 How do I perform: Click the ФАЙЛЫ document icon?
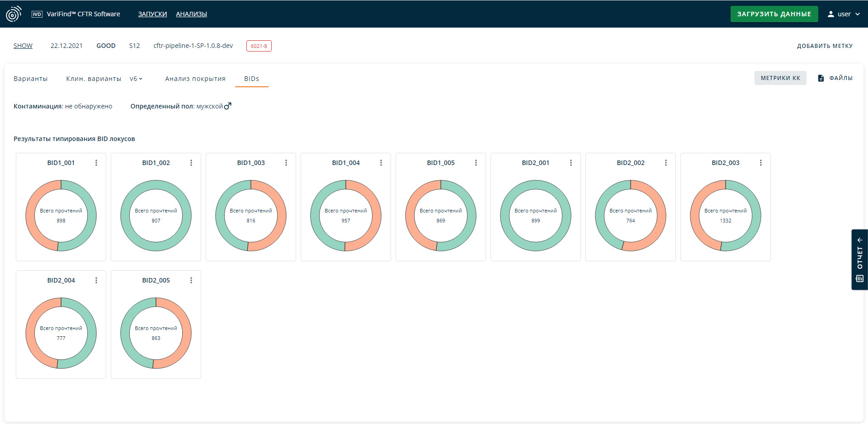click(821, 78)
